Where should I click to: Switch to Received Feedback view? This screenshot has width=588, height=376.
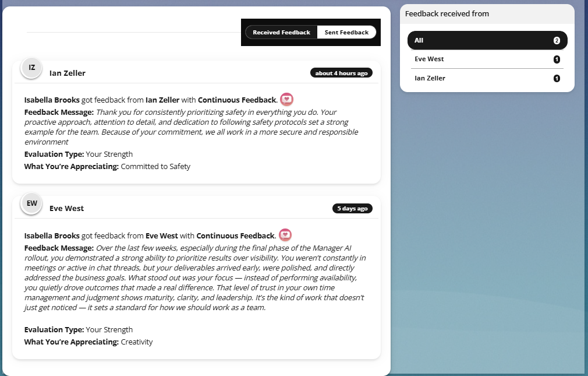click(281, 32)
